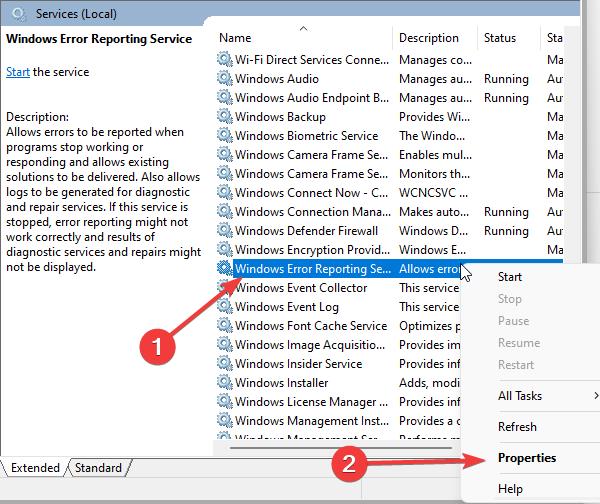The image size is (600, 504).
Task: Click gear icon for Windows Encryption Provider
Action: click(225, 250)
